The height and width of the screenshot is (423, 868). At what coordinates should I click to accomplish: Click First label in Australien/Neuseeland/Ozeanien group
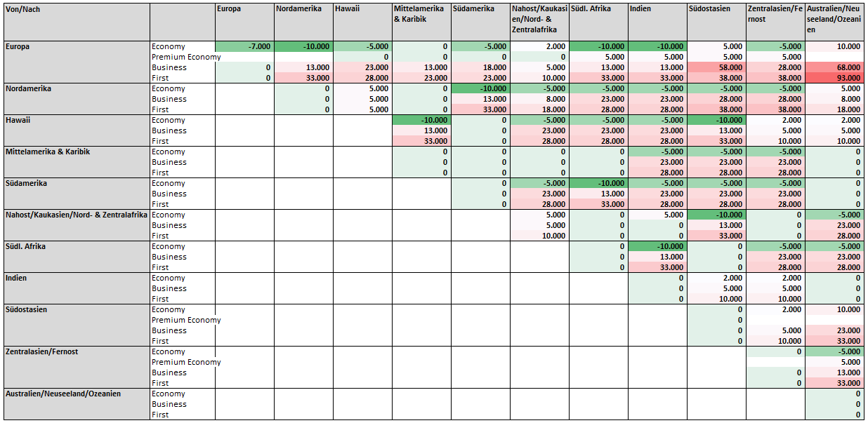pyautogui.click(x=160, y=415)
